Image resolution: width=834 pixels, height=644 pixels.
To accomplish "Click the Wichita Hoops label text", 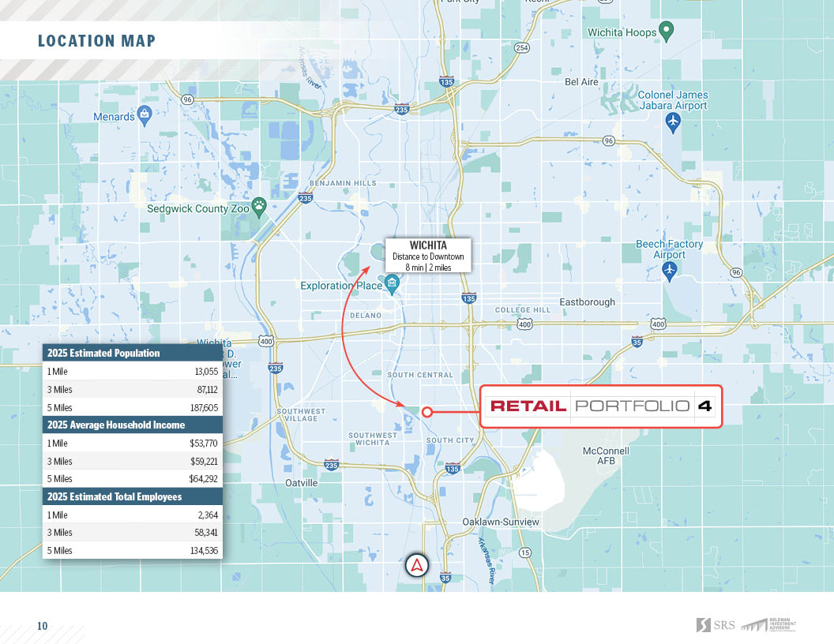I will [x=622, y=32].
